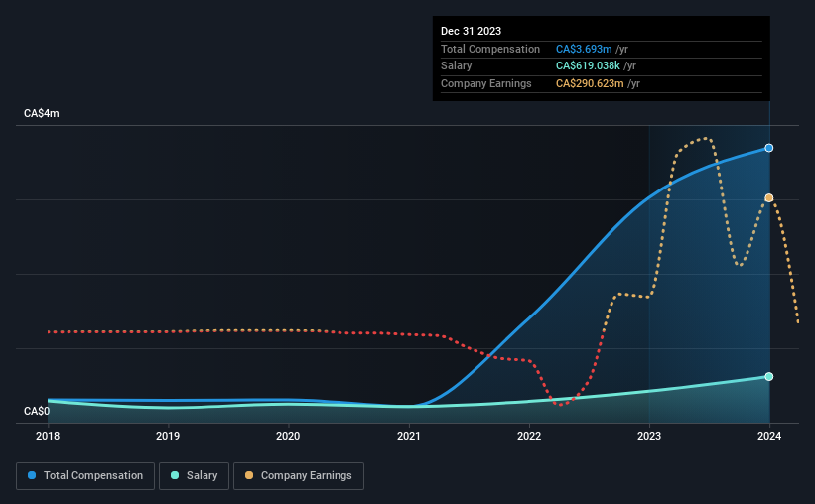Image resolution: width=815 pixels, height=504 pixels.
Task: Click the Total Compensation row label in tooltip
Action: pyautogui.click(x=490, y=49)
